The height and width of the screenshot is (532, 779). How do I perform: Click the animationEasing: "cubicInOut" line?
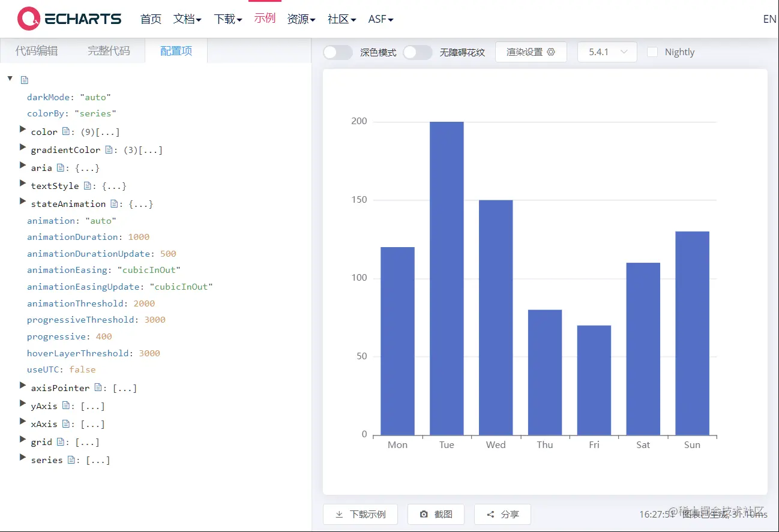(104, 270)
